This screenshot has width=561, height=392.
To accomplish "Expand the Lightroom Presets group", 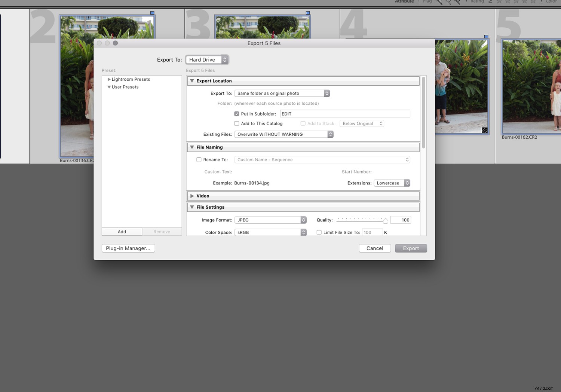I will pos(109,79).
